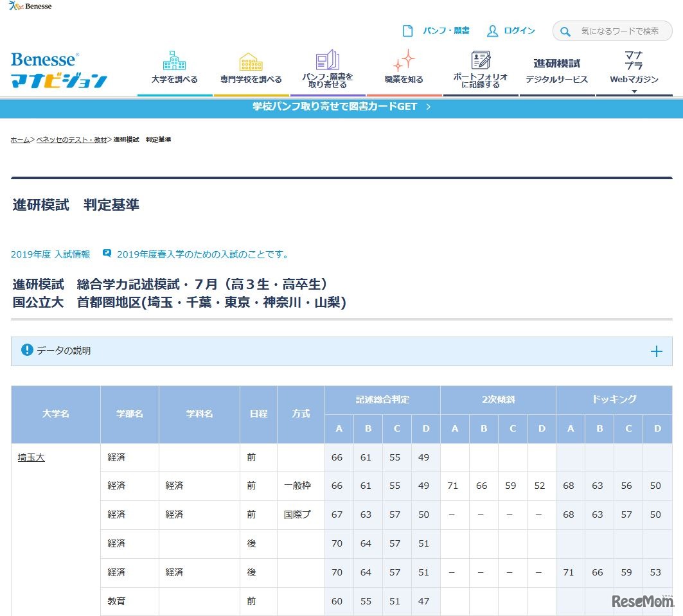Click the info icon beside データの説明

coord(26,351)
